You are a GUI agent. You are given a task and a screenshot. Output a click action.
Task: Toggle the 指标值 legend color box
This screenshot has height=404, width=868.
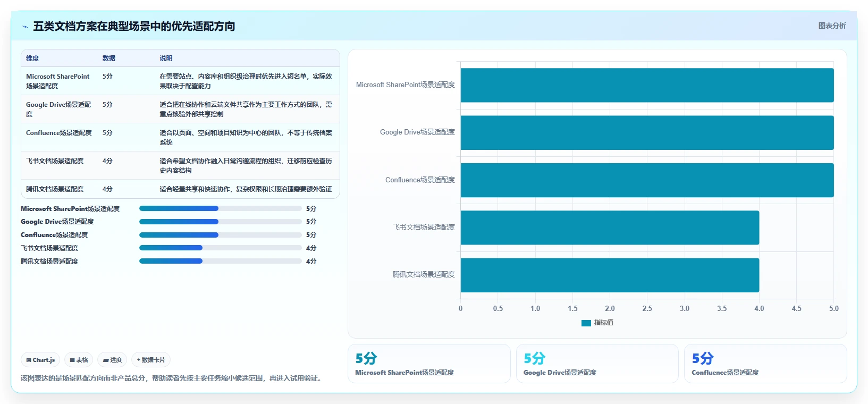(586, 323)
